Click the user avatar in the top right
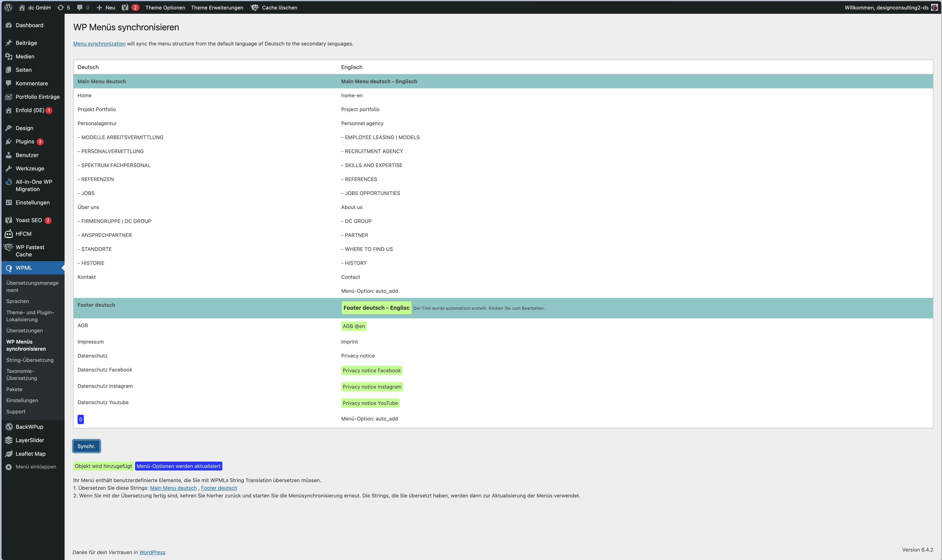 click(934, 7)
